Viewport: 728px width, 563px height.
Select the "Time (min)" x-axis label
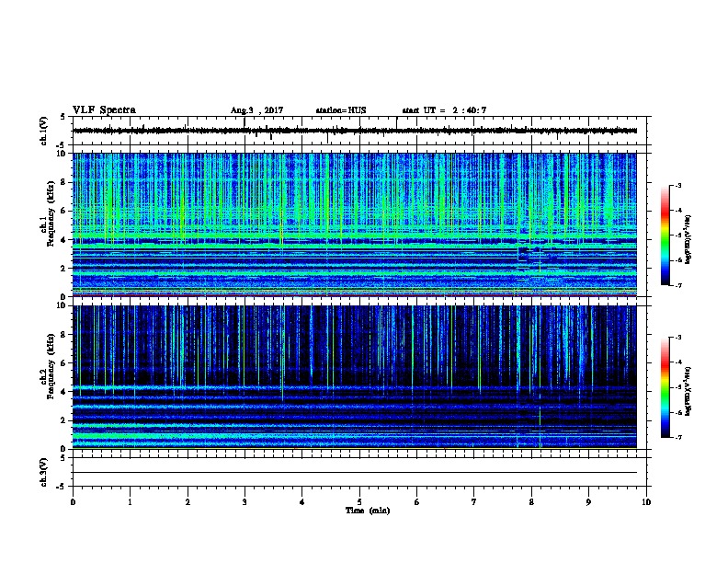[368, 511]
